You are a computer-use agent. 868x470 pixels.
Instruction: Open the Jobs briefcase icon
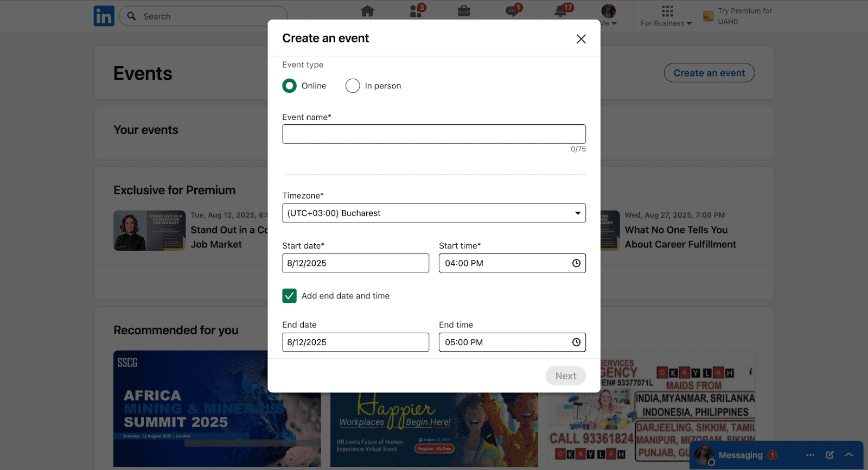464,11
